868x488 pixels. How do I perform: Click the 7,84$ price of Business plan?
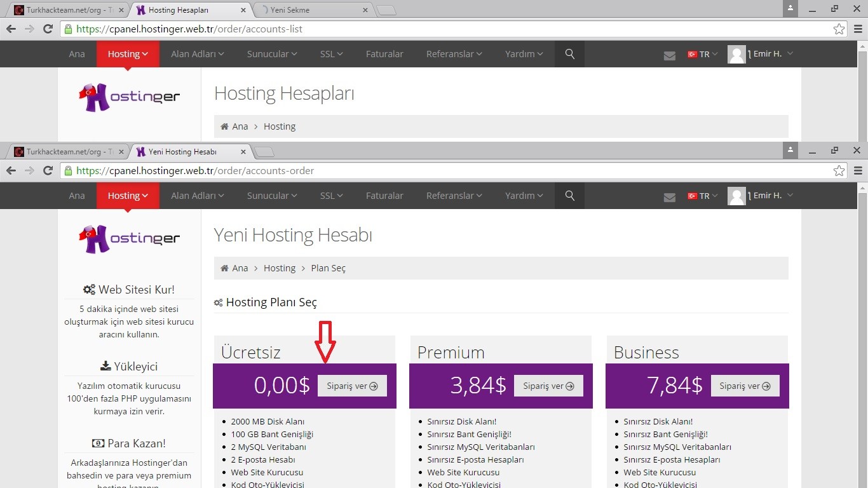click(675, 385)
